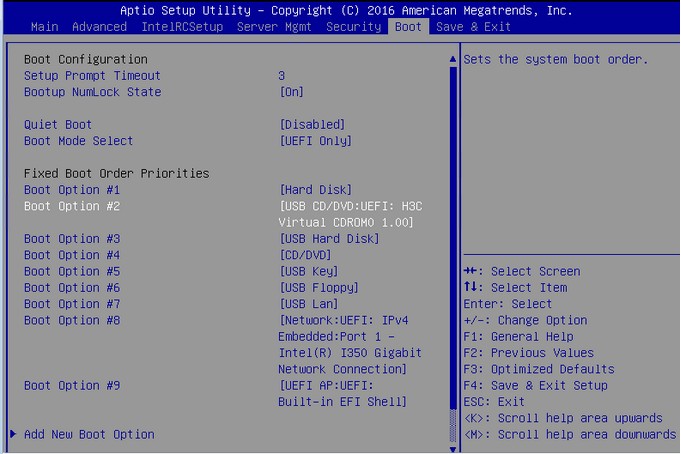Open the Save & Exit tab
This screenshot has height=454, width=681.
pyautogui.click(x=473, y=27)
